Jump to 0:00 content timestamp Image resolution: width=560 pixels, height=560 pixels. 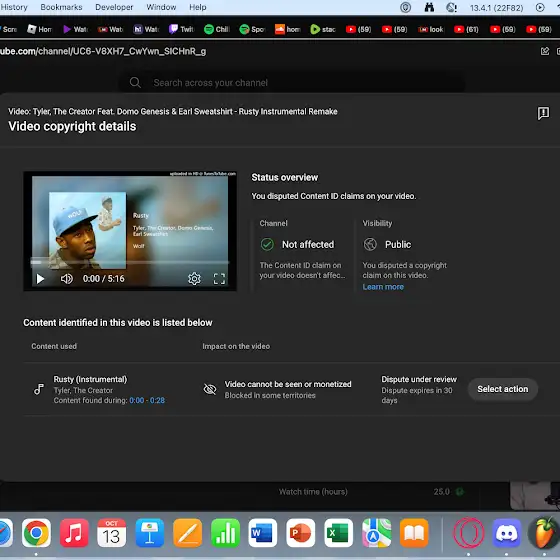pos(136,400)
